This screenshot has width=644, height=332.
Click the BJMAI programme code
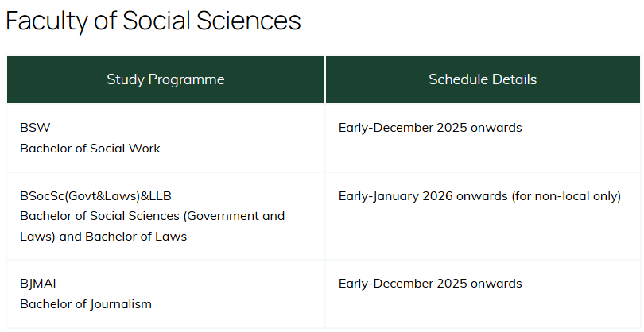coord(38,284)
